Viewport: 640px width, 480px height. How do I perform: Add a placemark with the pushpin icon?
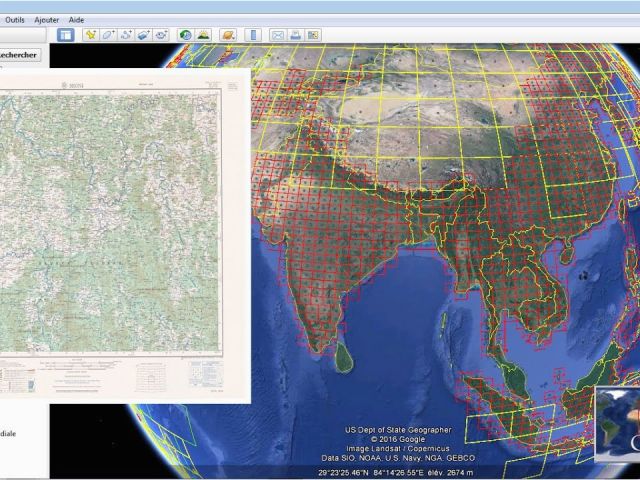pos(90,35)
